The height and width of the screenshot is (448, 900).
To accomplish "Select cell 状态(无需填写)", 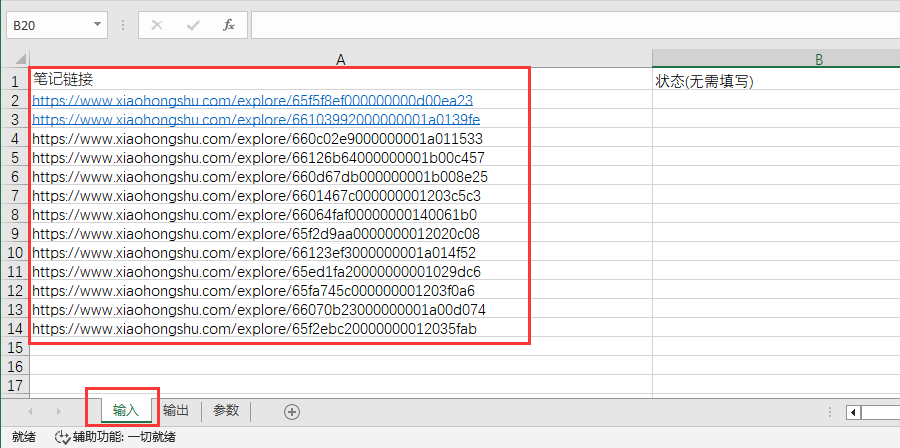I will coord(776,81).
